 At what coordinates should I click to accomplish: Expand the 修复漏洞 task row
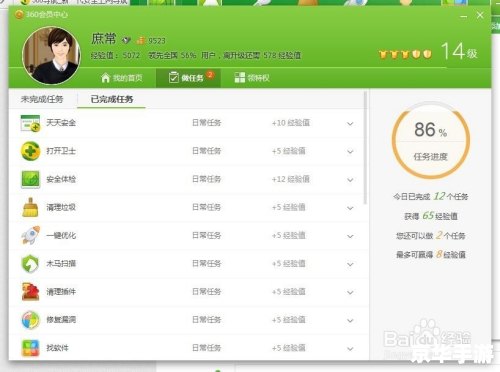[350, 321]
